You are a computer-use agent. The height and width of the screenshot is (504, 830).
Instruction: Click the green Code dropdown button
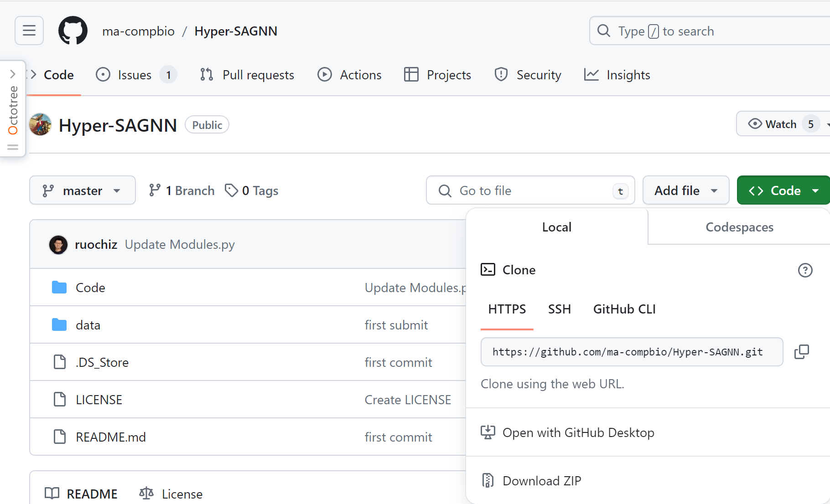pos(783,190)
